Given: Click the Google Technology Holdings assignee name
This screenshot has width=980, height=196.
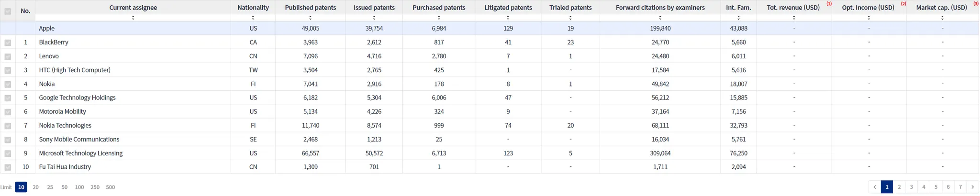Looking at the screenshot, I should point(78,98).
